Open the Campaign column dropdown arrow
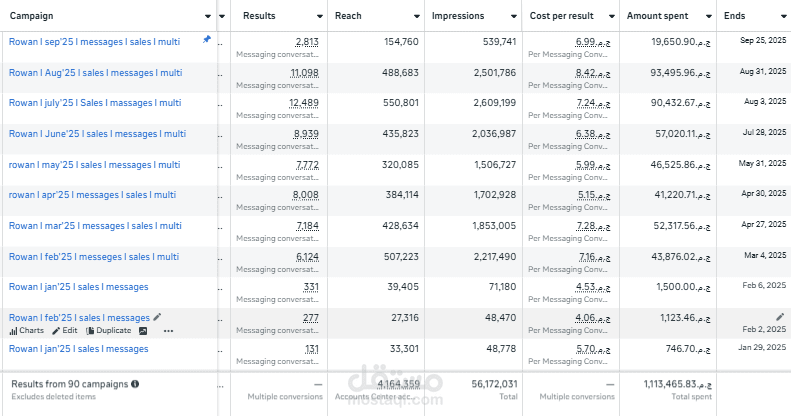The height and width of the screenshot is (416, 791). tap(207, 17)
